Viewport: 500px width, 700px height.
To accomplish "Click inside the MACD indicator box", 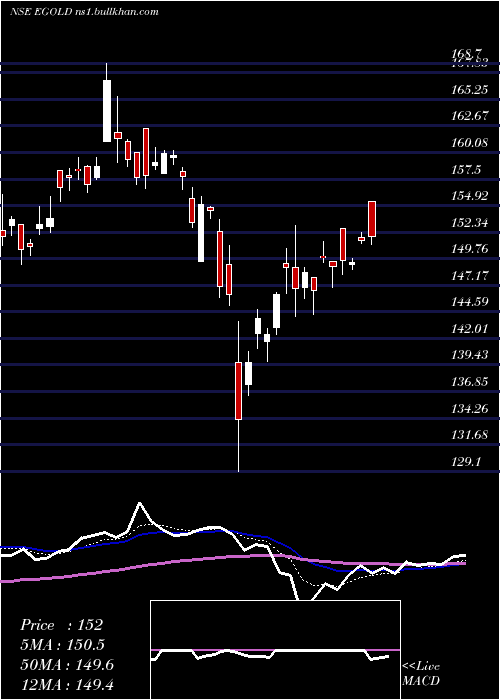I will click(275, 650).
